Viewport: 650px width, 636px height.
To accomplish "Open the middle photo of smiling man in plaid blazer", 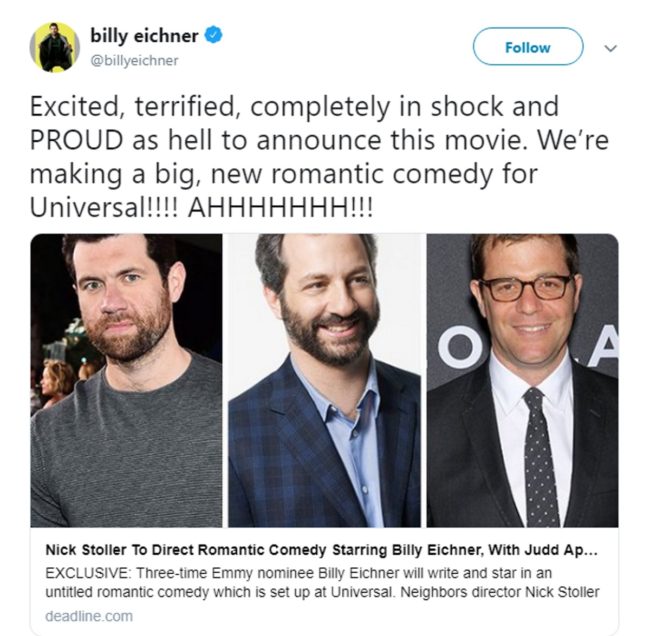I will (x=324, y=380).
